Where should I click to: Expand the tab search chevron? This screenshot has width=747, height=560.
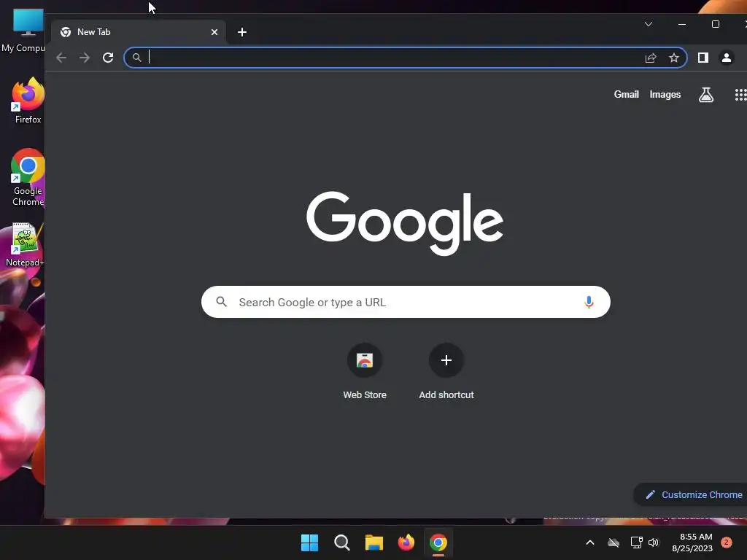(648, 24)
